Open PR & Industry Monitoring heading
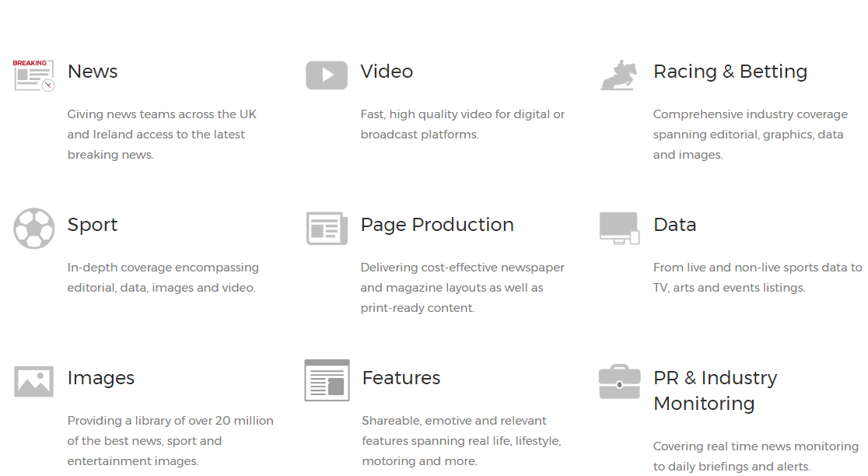 (715, 390)
